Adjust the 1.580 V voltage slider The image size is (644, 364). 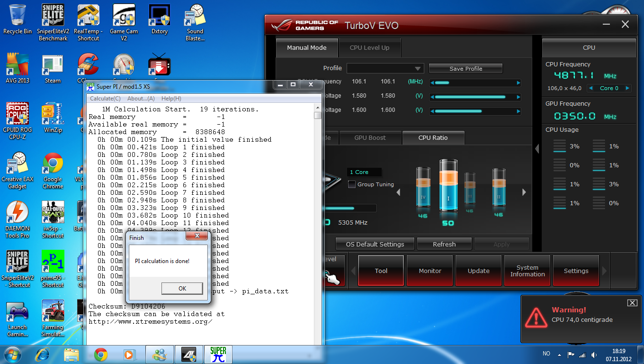pos(475,97)
